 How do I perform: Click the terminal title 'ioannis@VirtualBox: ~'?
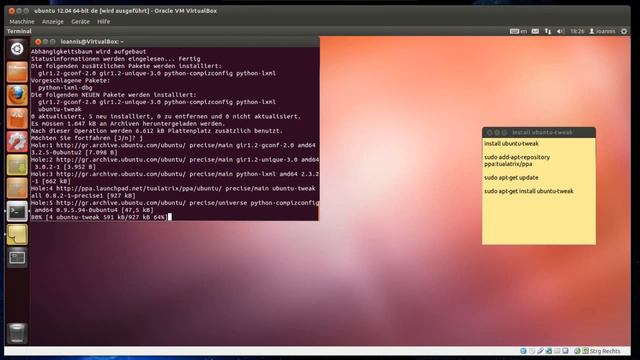tap(92, 42)
